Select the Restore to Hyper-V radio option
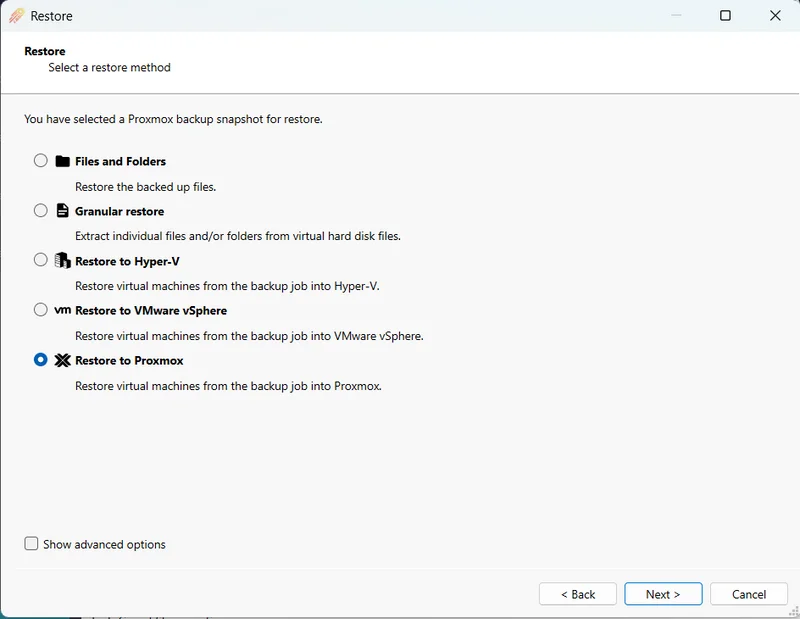 click(41, 260)
